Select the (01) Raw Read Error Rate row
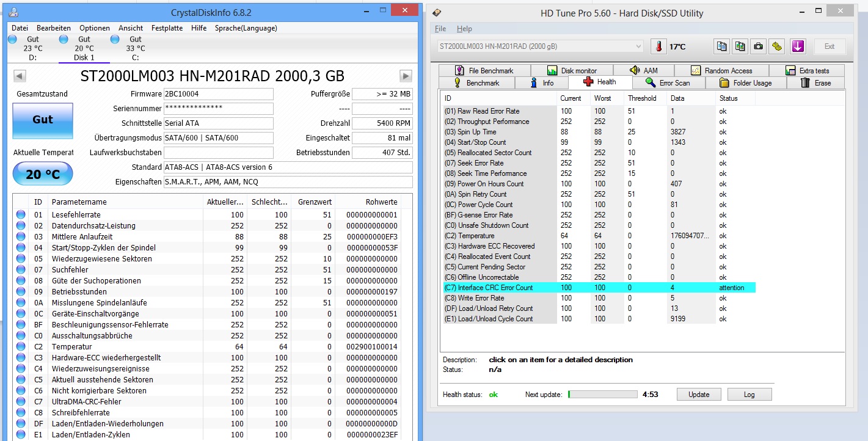 point(599,111)
